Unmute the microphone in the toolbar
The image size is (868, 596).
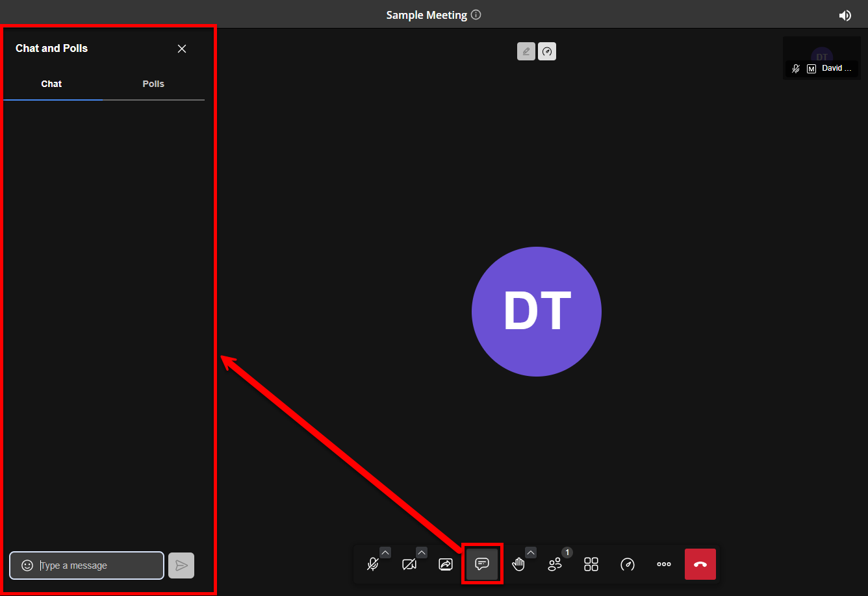pos(373,564)
